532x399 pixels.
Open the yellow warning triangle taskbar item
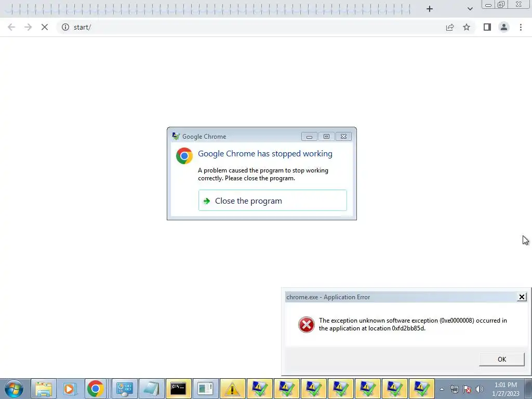pos(232,389)
